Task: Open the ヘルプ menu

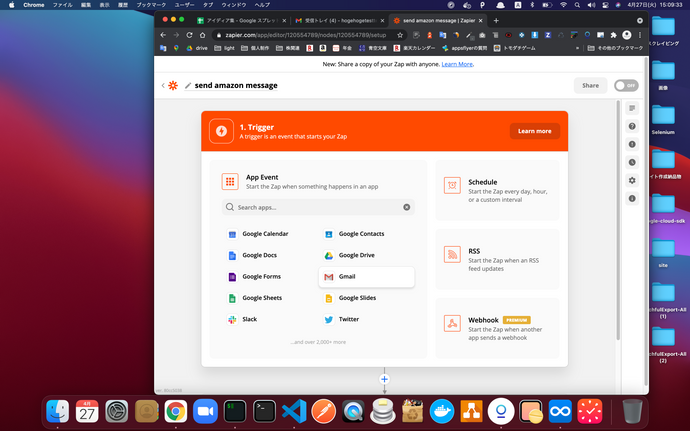Action: (x=262, y=5)
